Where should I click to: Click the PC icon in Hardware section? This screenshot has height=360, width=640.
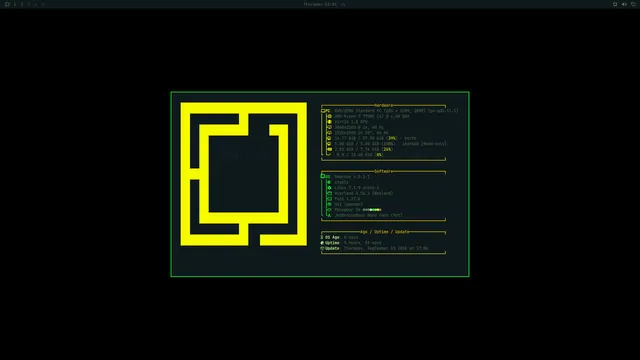tap(323, 111)
